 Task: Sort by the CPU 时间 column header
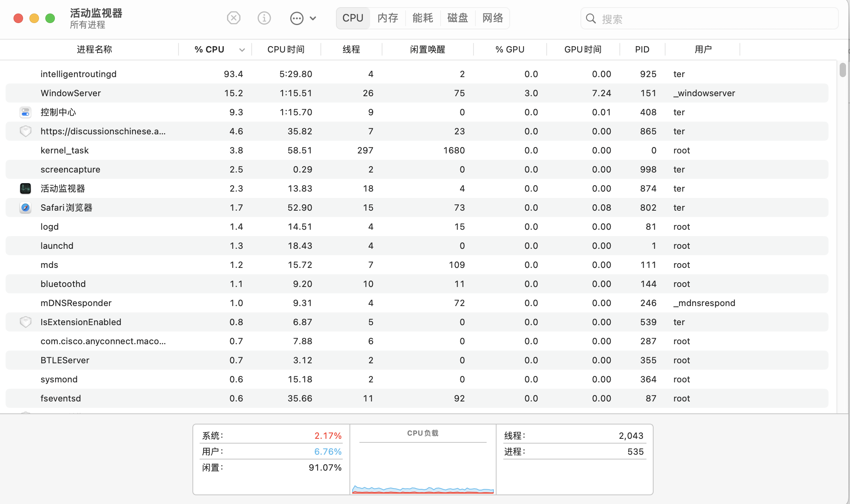pyautogui.click(x=285, y=50)
